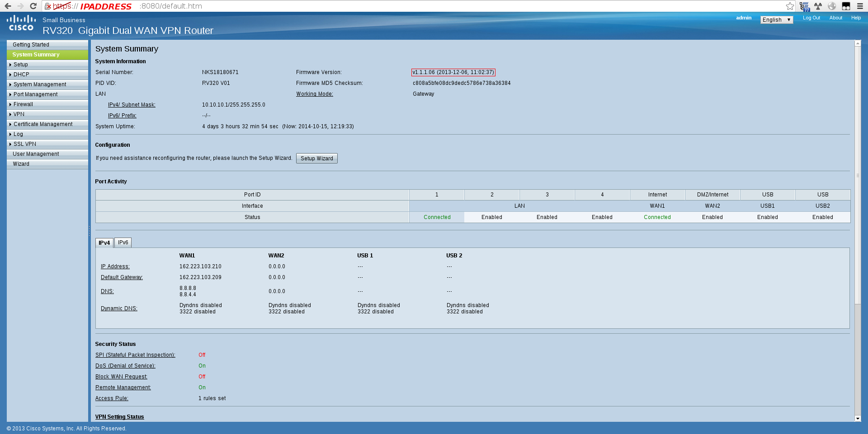Click the firmware version v1.1.1.06 text
Screen dimensions: 868x434
point(453,72)
